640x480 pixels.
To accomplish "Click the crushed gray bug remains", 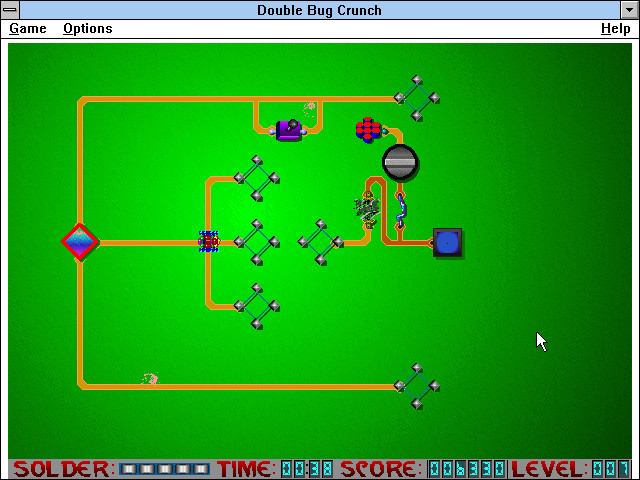I will tap(367, 209).
